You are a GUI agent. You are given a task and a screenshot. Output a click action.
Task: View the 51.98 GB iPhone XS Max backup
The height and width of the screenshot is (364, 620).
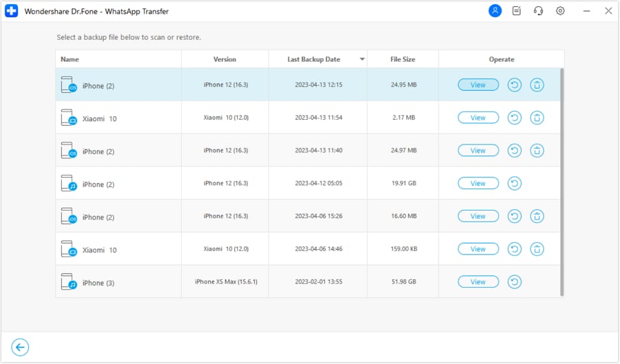click(x=478, y=281)
